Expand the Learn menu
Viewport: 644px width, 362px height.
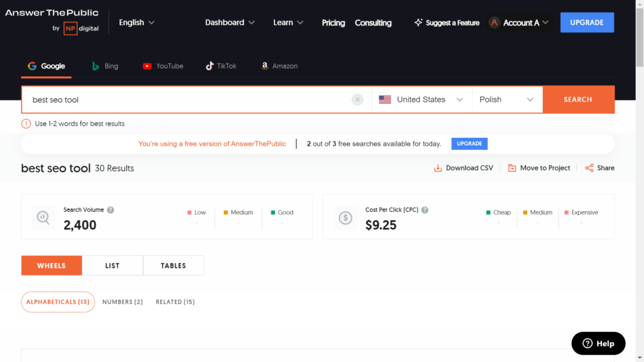click(288, 23)
